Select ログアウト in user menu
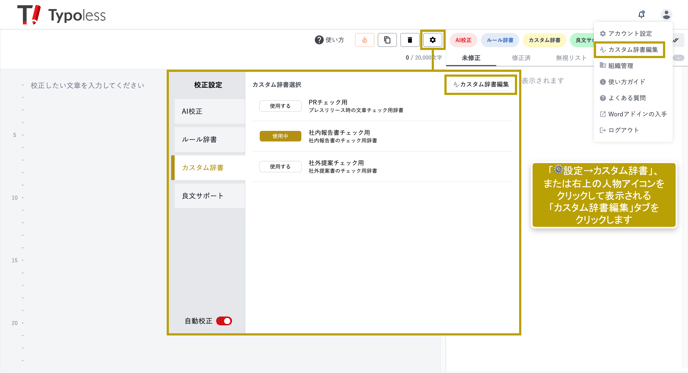The image size is (688, 373). click(619, 130)
